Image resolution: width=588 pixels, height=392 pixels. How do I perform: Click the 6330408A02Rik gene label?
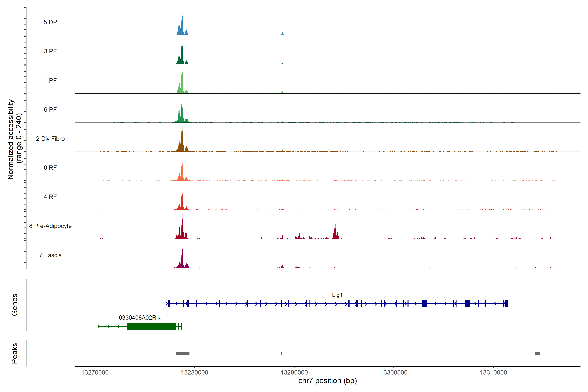click(139, 318)
